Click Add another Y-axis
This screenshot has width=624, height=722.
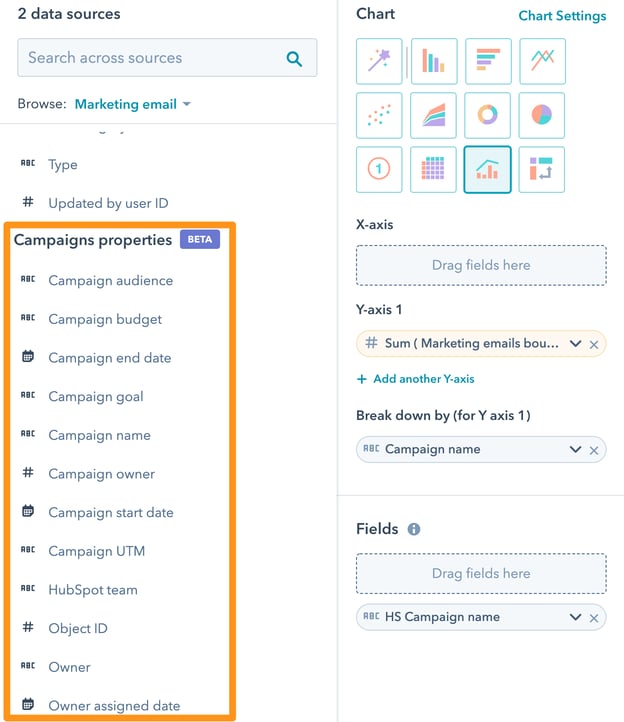point(415,379)
